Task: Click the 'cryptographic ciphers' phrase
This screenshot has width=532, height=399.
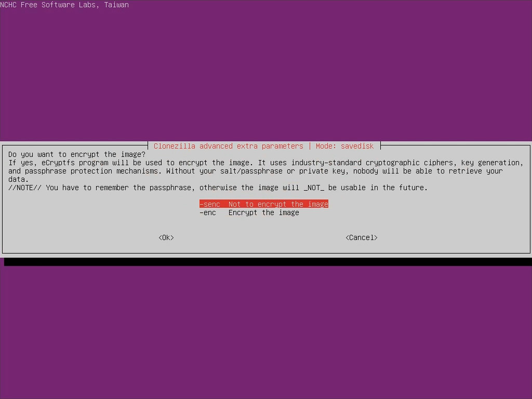Action: 409,163
